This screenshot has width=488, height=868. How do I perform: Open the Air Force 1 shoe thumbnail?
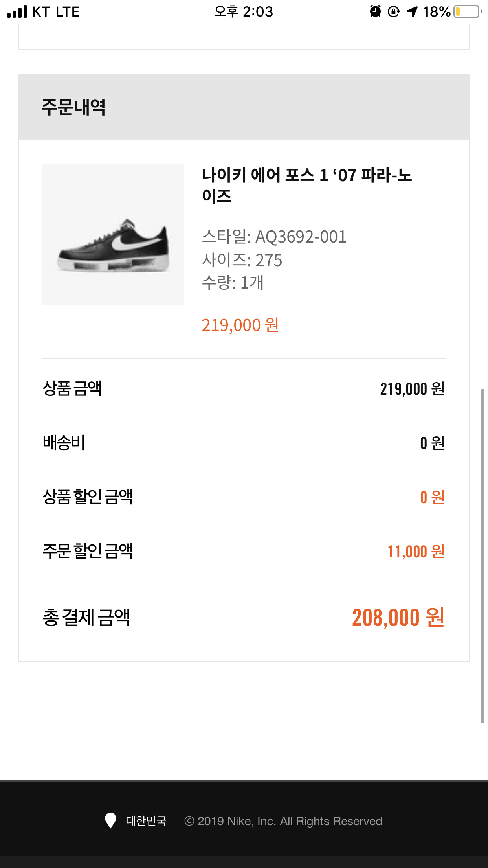(113, 234)
